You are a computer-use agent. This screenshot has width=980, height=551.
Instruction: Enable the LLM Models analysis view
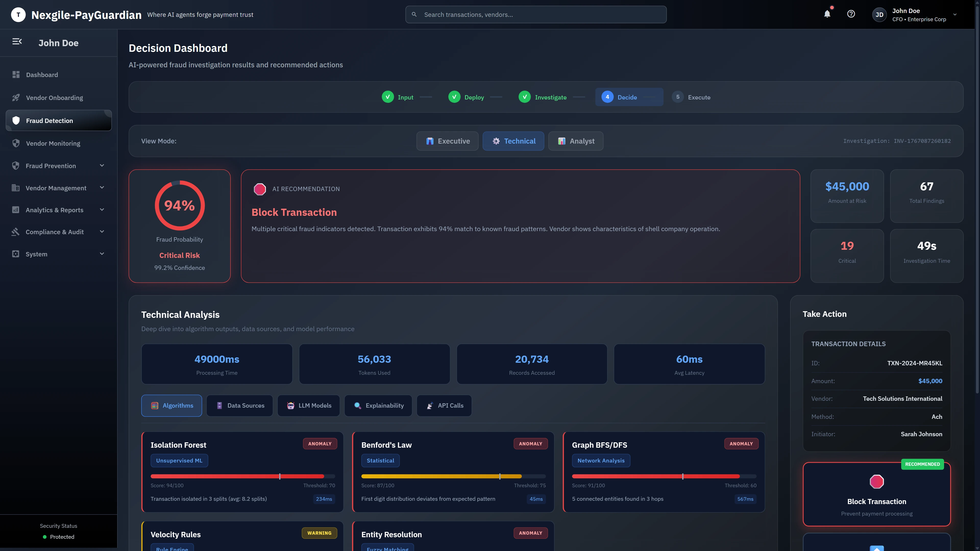point(309,405)
